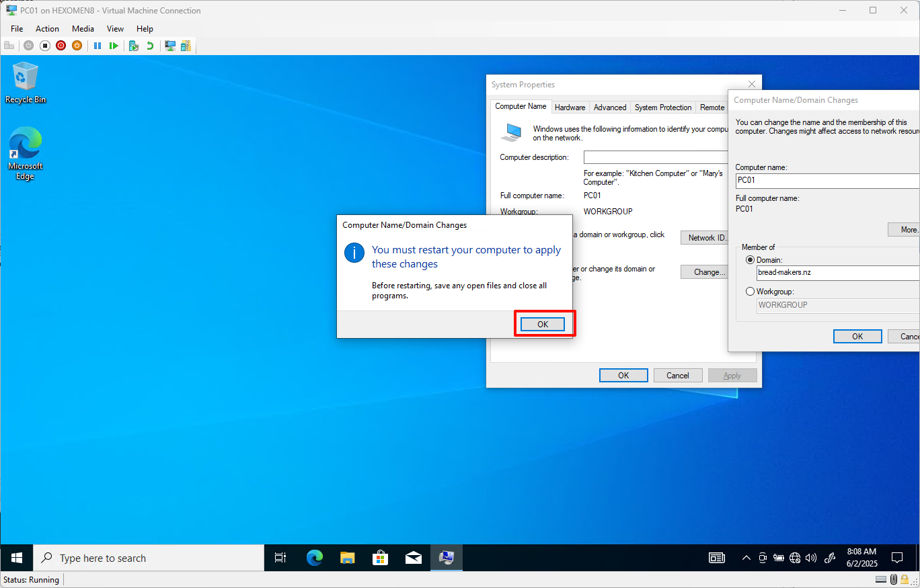Open Task View from the taskbar
920x588 pixels.
point(280,558)
